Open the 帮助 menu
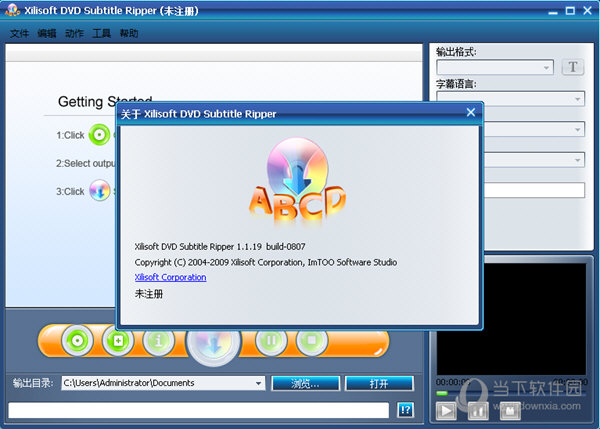 129,34
